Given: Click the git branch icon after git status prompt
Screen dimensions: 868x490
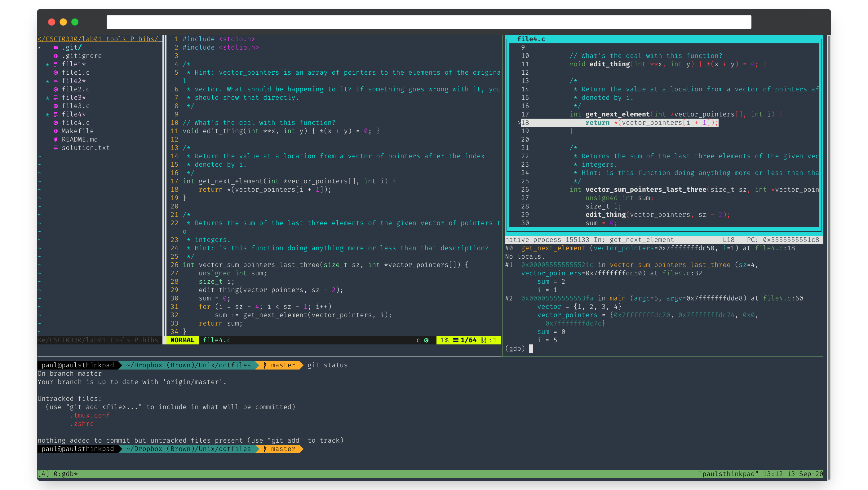Looking at the screenshot, I should pyautogui.click(x=265, y=365).
